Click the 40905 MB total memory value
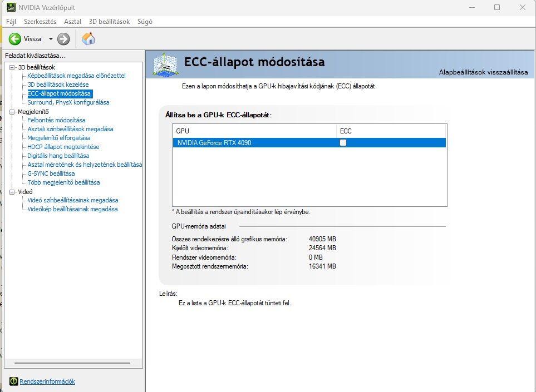The height and width of the screenshot is (392, 536). 322,239
